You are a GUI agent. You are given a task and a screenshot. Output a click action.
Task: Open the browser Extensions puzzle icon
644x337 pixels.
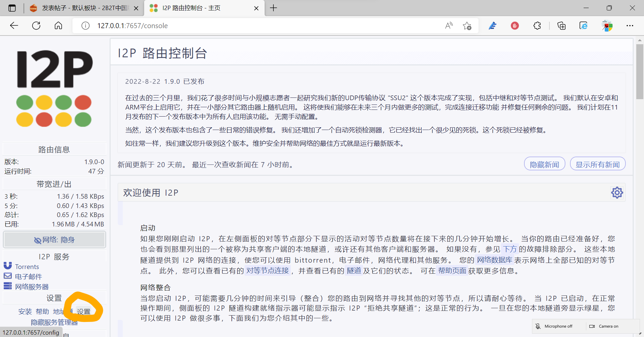pos(537,25)
